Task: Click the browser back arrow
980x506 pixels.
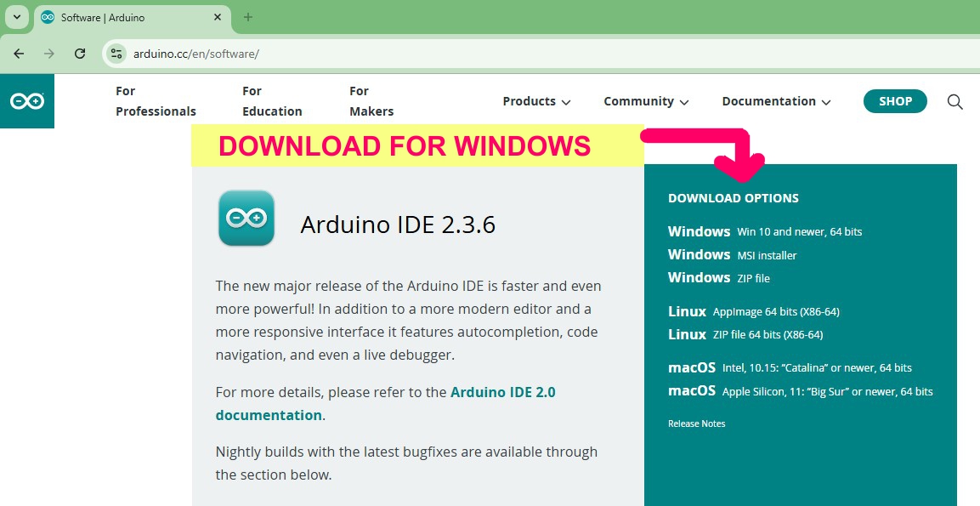Action: tap(19, 54)
